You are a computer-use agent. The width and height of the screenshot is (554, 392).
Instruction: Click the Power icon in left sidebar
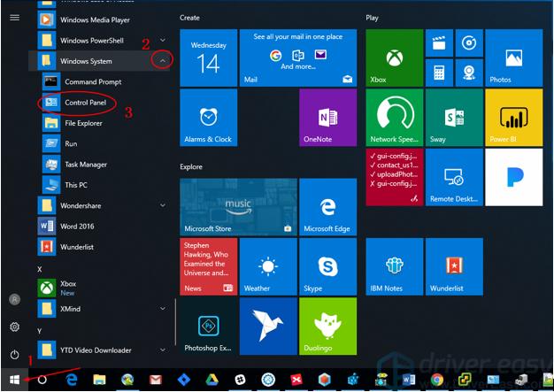pyautogui.click(x=15, y=354)
